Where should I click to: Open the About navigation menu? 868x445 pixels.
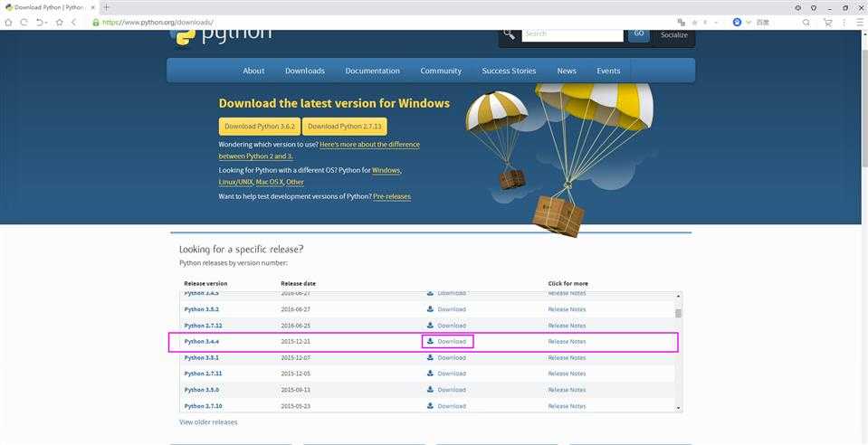[253, 71]
